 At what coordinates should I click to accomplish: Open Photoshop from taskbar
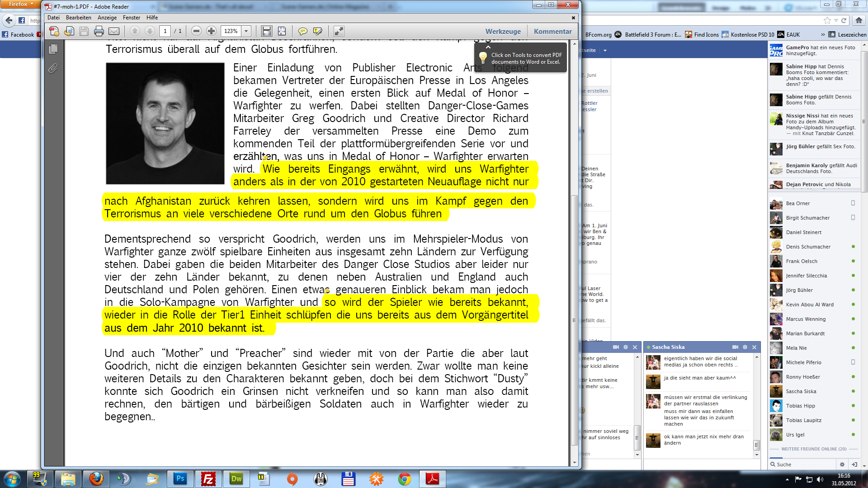pos(180,479)
